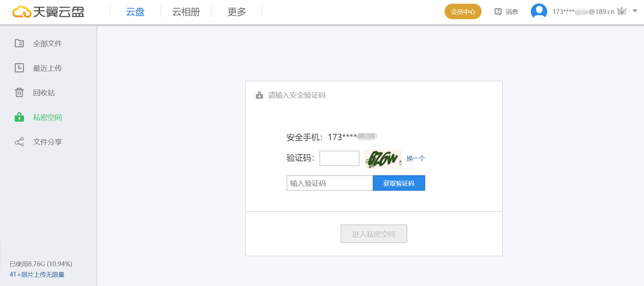
Task: Click the 私密空间 lock icon
Action: (19, 117)
